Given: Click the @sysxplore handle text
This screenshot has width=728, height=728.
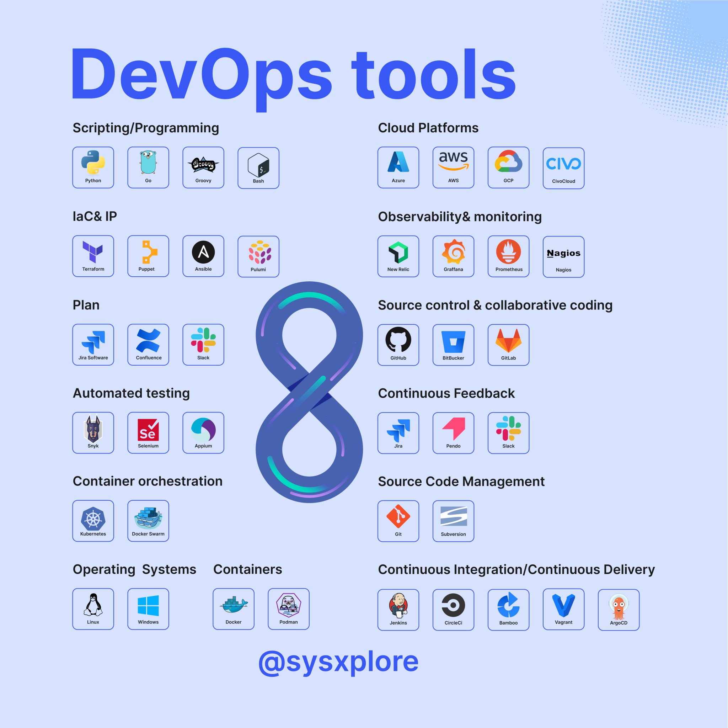Looking at the screenshot, I should (x=338, y=662).
